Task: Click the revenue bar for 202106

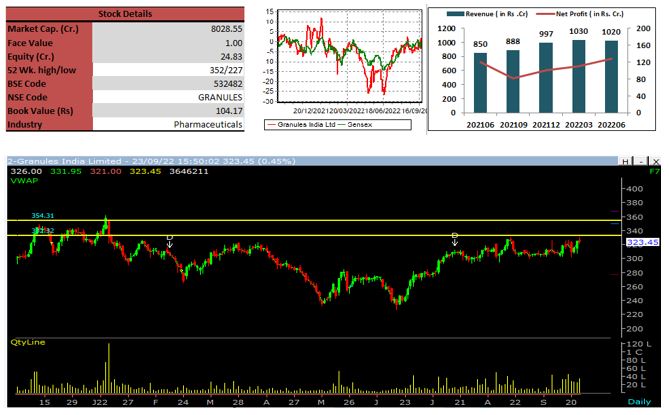Action: (x=480, y=83)
